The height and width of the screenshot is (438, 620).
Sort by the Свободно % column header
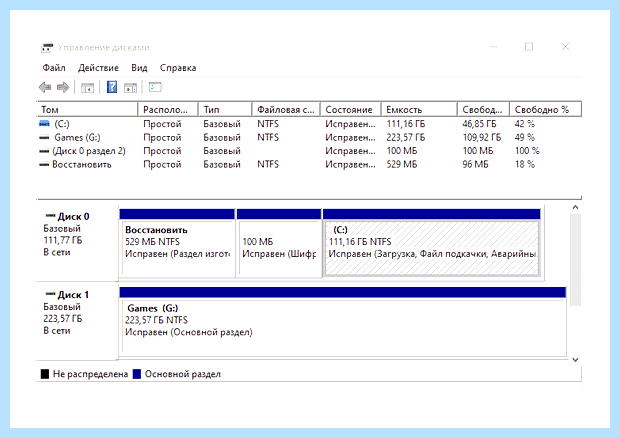[545, 110]
